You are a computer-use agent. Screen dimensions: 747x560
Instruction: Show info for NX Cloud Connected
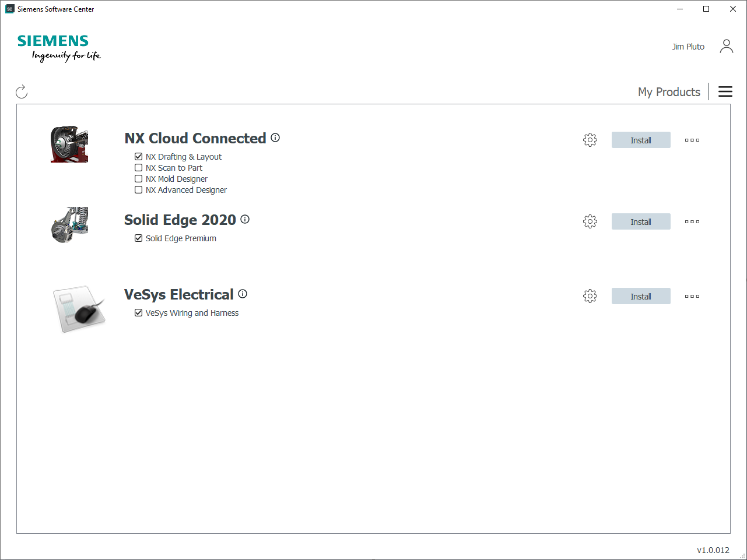click(x=275, y=138)
